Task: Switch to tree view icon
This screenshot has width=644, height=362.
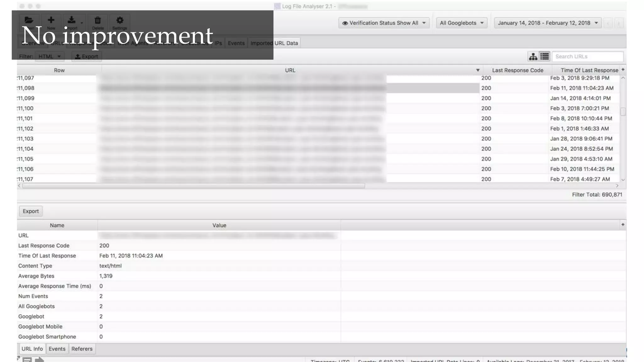Action: point(533,57)
